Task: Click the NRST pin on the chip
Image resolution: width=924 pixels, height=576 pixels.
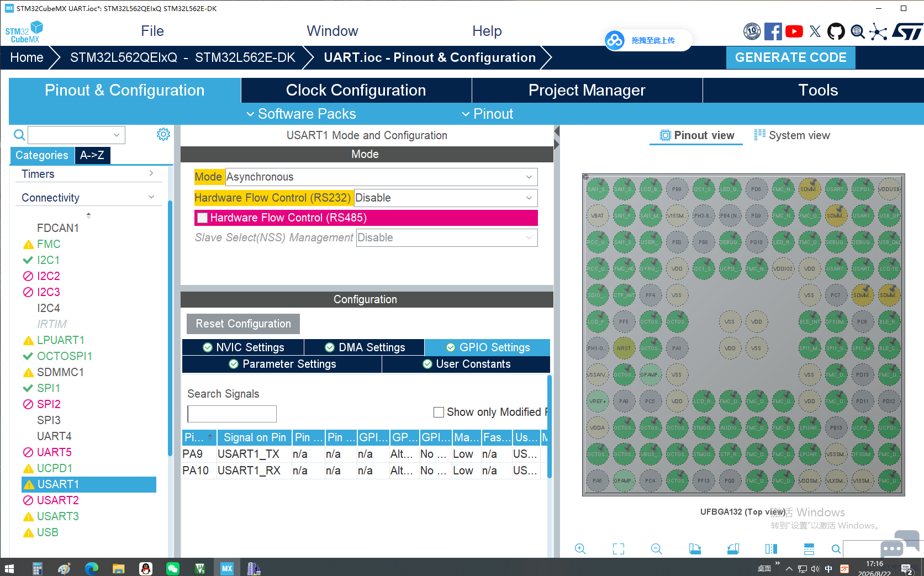Action: pos(624,348)
